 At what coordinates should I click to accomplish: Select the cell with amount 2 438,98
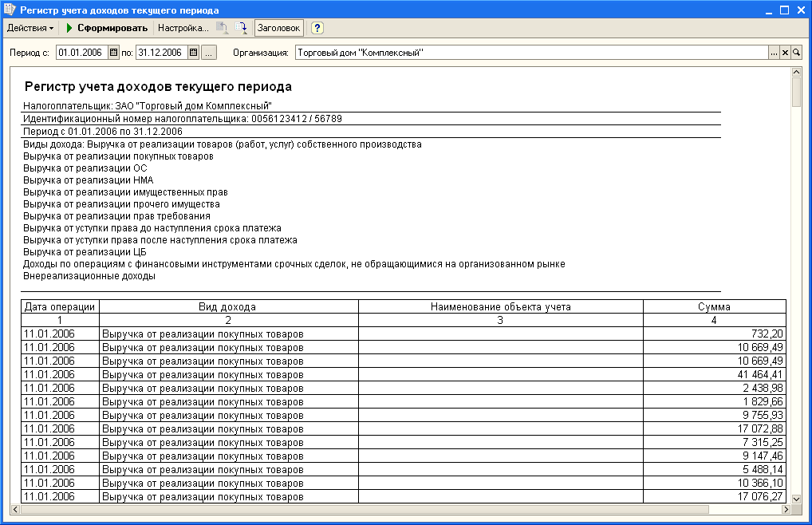pyautogui.click(x=715, y=388)
